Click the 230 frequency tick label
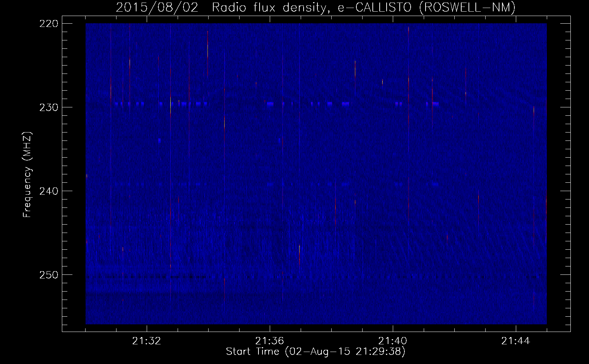Viewport: 589px width, 364px height. (48, 107)
